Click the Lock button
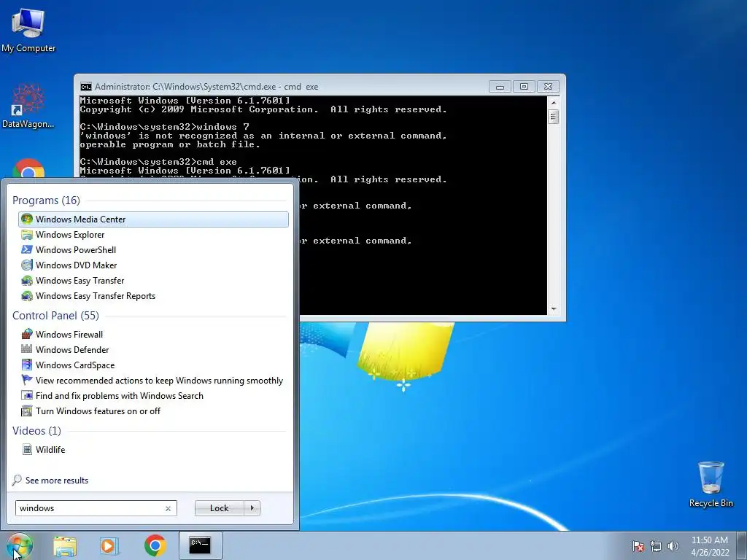Screen dimensions: 747x560 219,508
